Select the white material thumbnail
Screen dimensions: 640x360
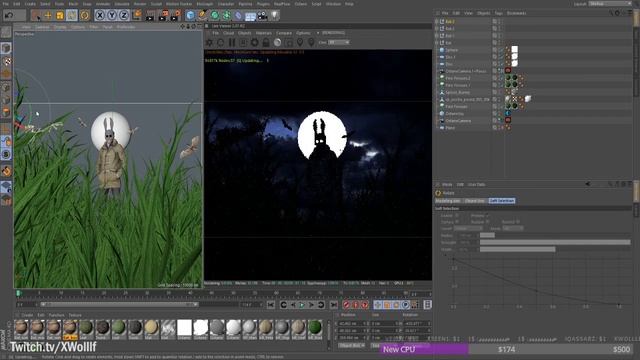[184, 328]
